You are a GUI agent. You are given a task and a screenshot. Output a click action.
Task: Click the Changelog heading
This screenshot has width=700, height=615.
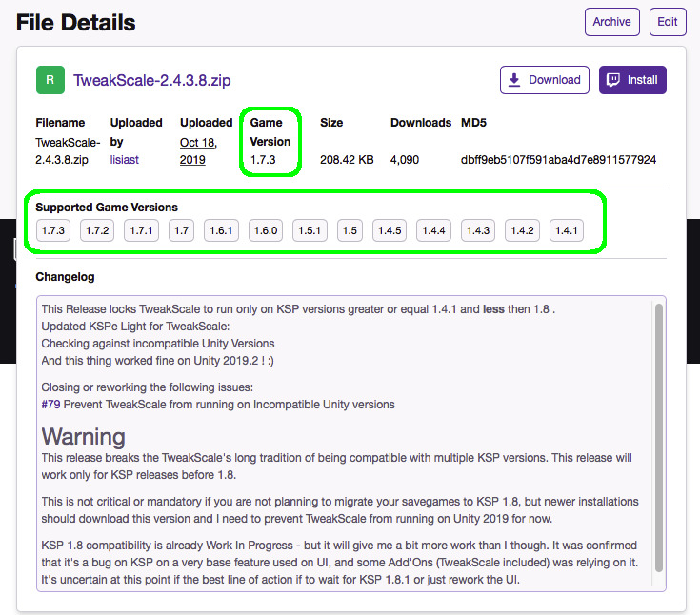click(x=65, y=277)
